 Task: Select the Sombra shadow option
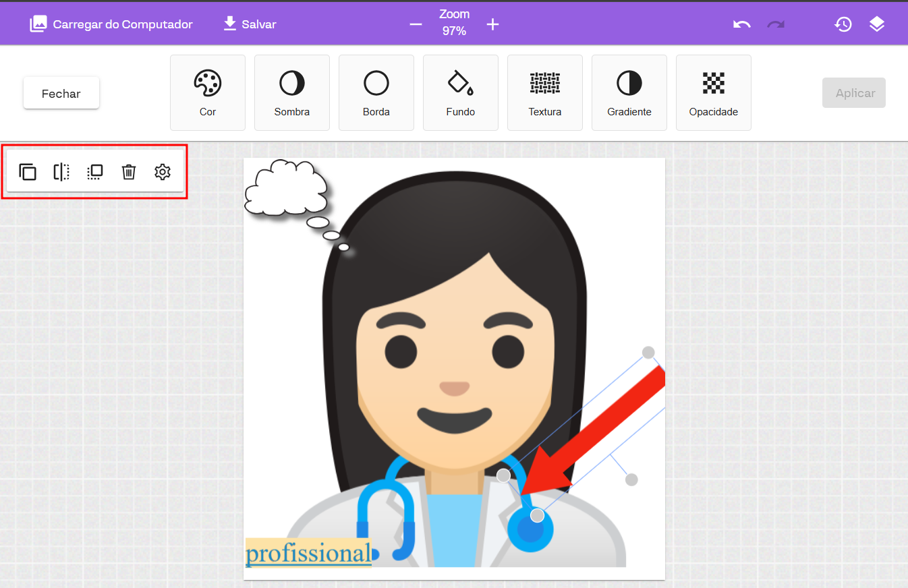292,93
